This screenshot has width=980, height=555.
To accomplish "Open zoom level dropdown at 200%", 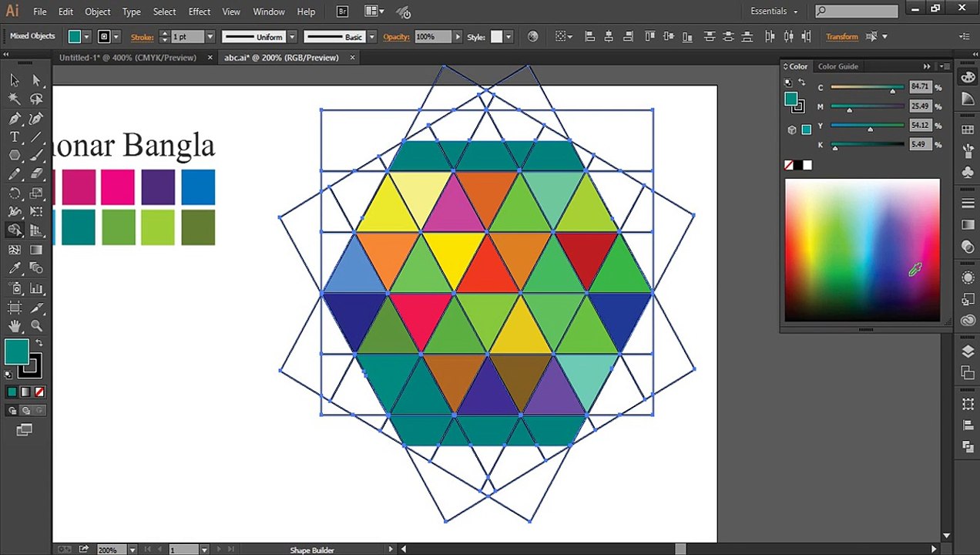I will pyautogui.click(x=133, y=550).
